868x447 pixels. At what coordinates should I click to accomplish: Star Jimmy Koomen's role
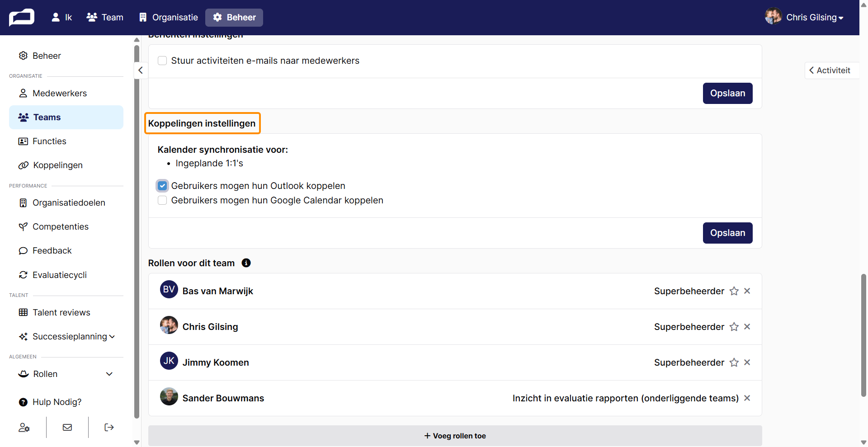tap(734, 362)
